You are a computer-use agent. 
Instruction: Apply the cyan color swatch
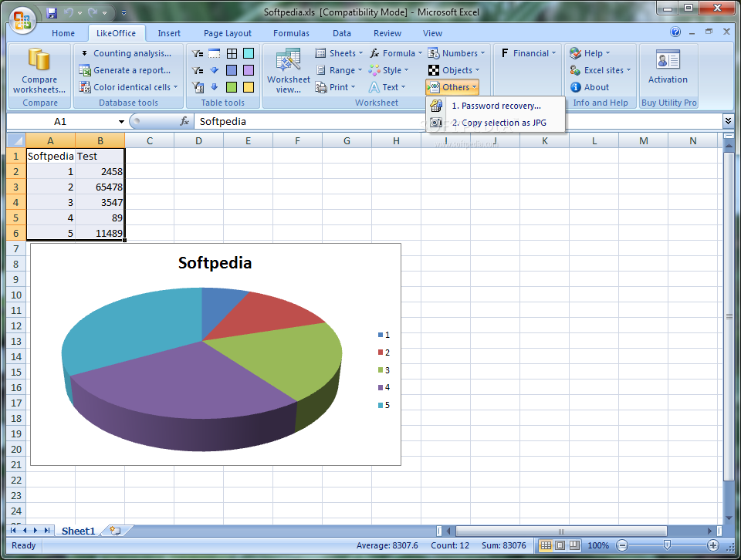click(x=249, y=53)
